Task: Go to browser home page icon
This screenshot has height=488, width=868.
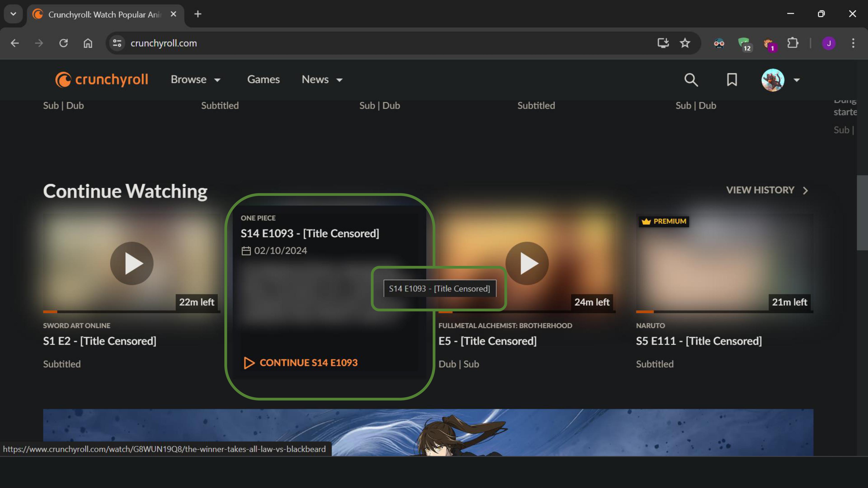Action: [88, 43]
